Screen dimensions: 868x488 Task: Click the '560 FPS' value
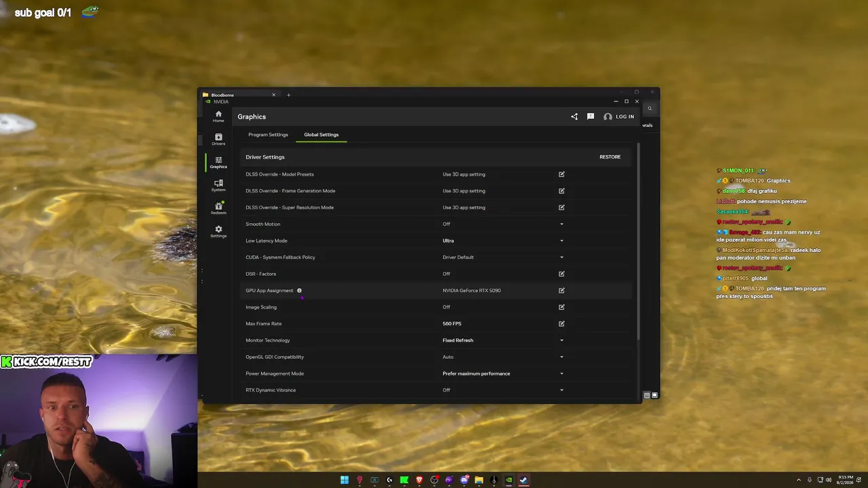(452, 323)
